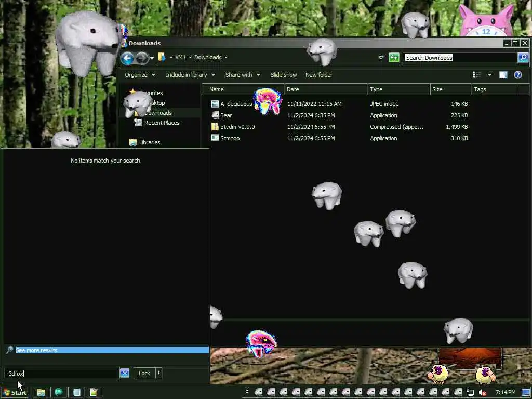
Task: Click the Show desktop button
Action: [x=526, y=393]
